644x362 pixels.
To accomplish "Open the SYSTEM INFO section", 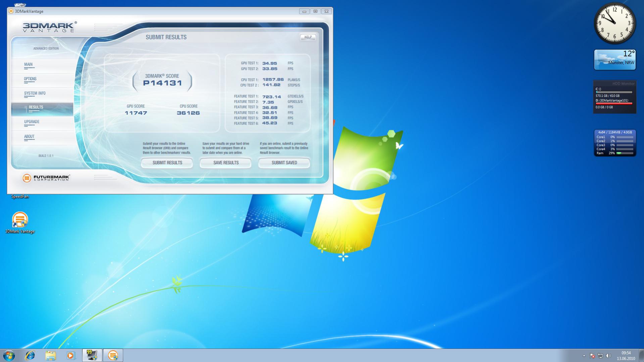I will tap(42, 95).
